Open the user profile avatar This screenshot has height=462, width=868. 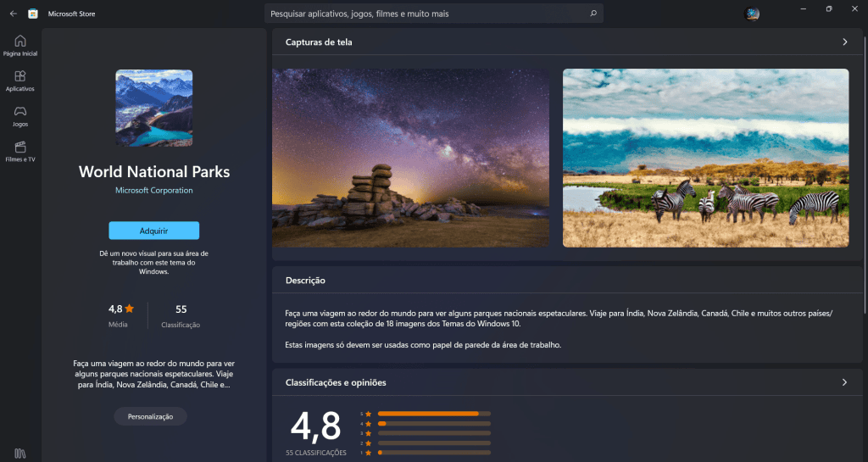tap(751, 14)
